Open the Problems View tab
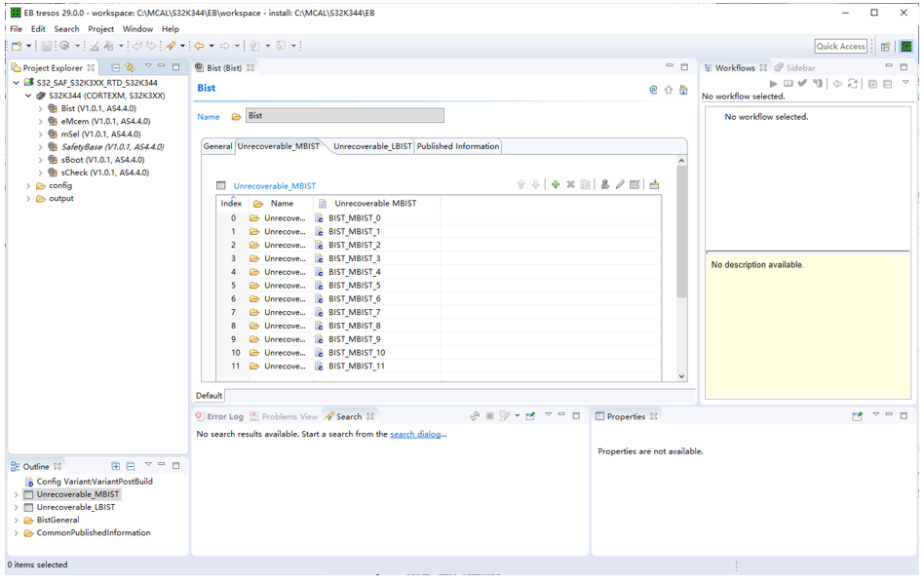The height and width of the screenshot is (582, 924). [x=284, y=416]
